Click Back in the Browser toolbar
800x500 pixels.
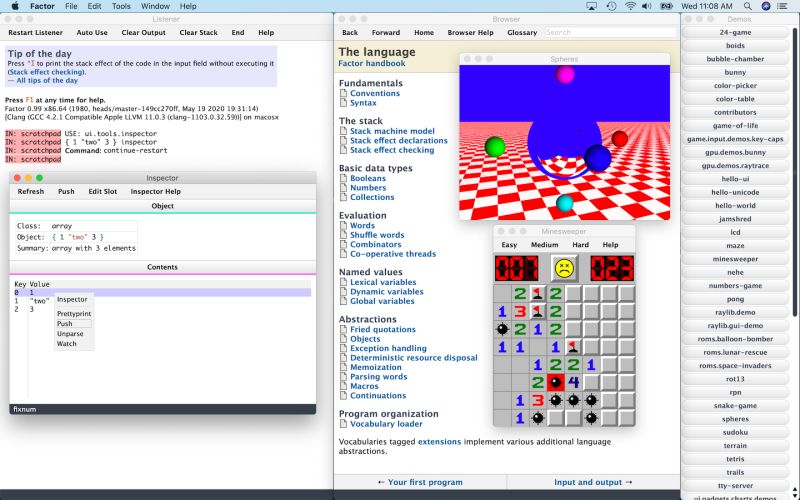(x=350, y=33)
